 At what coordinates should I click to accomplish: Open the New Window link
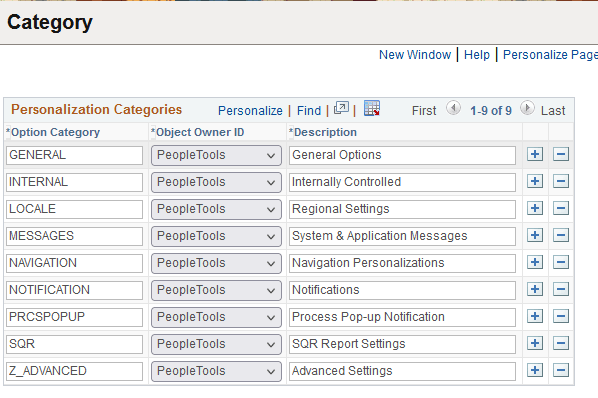click(x=415, y=55)
